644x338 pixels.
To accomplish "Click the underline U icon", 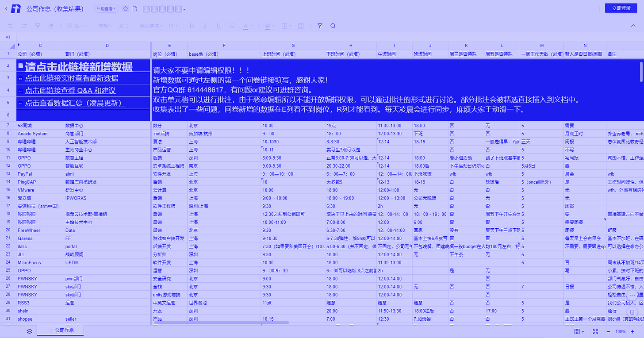I will coord(219,26).
